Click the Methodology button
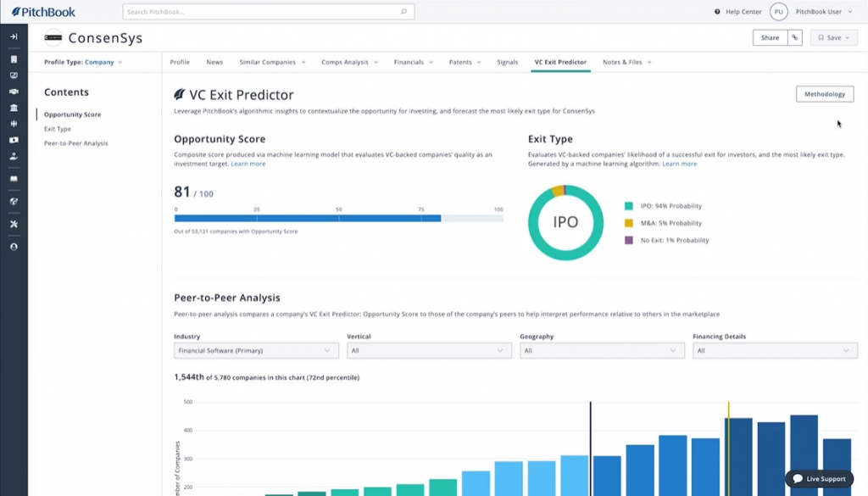The image size is (868, 496). click(824, 94)
